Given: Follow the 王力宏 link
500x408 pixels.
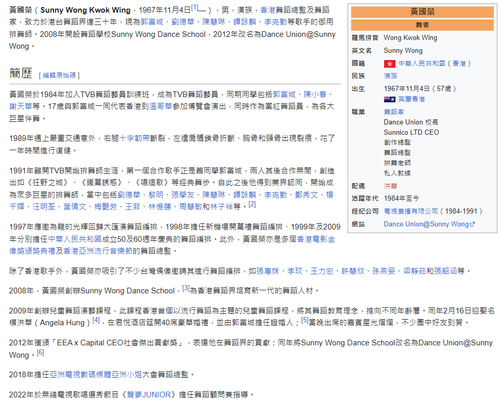Looking at the screenshot, I should 322,271.
